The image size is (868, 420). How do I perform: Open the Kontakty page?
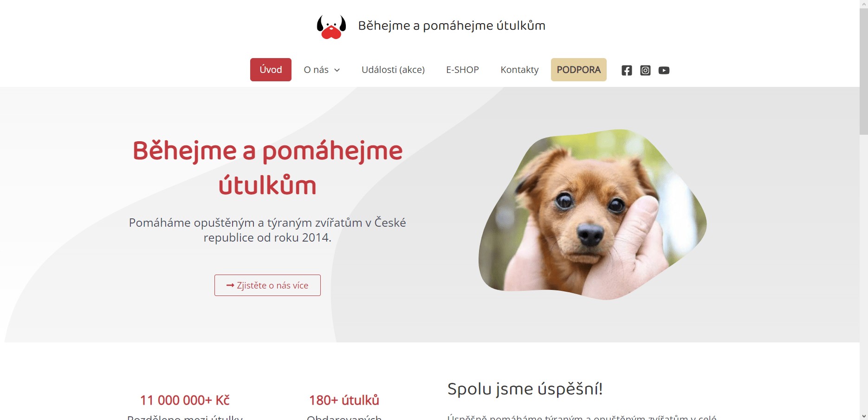pyautogui.click(x=519, y=70)
